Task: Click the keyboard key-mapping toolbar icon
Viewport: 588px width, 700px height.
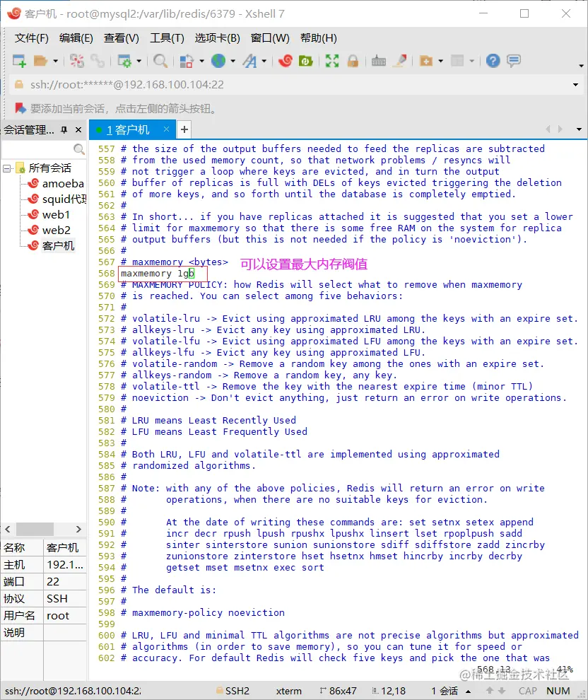Action: [378, 61]
